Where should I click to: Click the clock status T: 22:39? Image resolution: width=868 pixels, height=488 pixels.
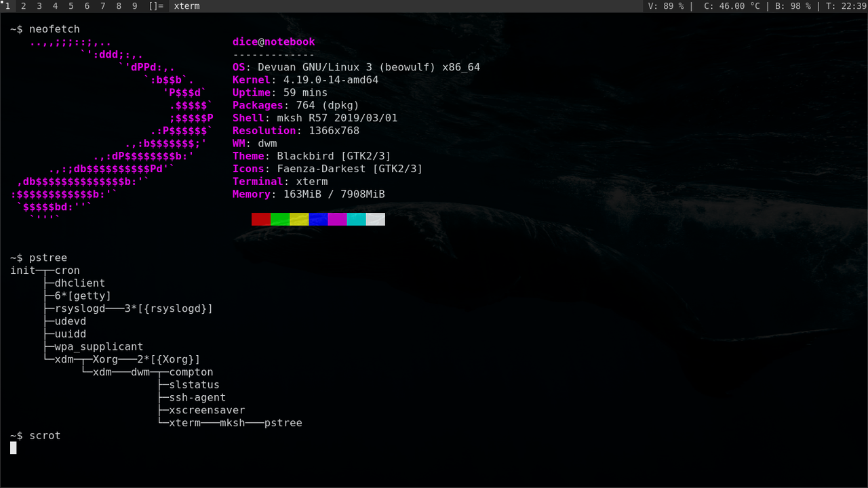click(x=846, y=6)
